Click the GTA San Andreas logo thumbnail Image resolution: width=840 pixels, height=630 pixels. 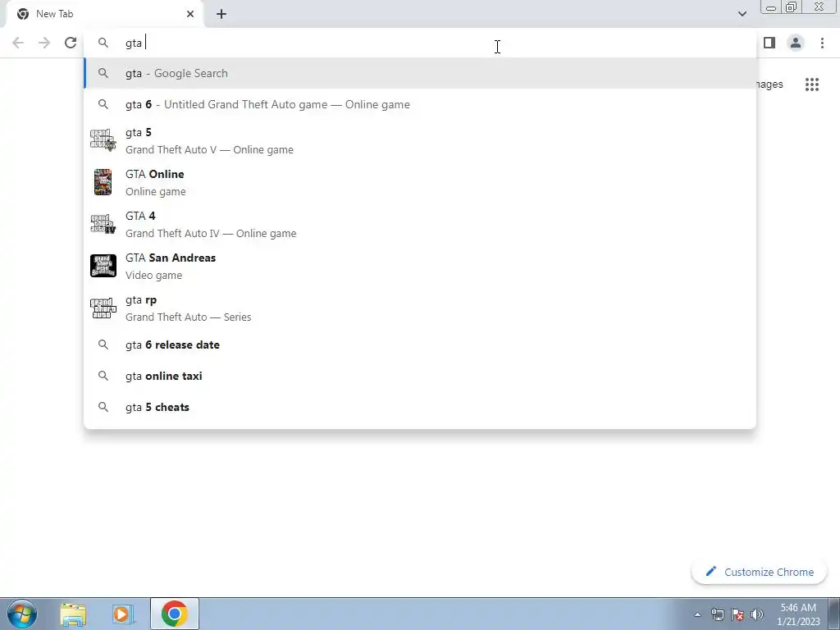103,266
